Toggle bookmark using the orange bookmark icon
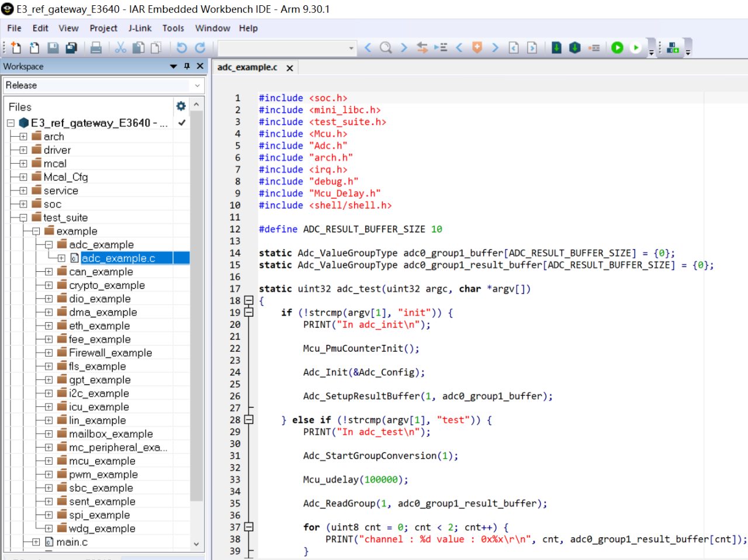The width and height of the screenshot is (748, 560). tap(477, 48)
